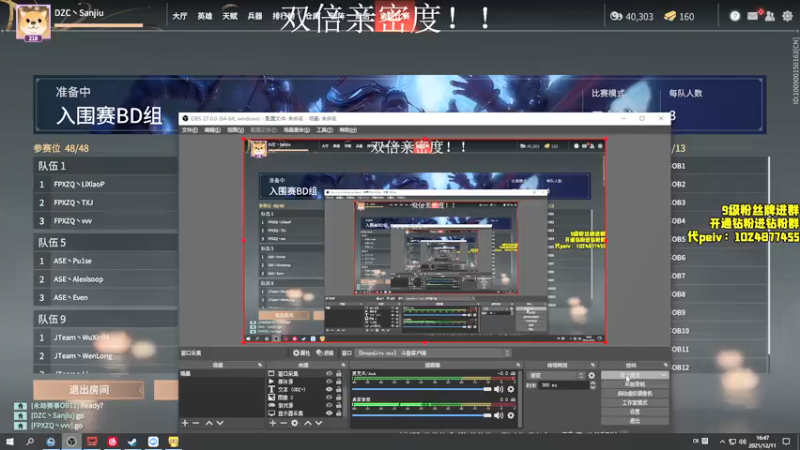Open the game mail envelope icon
Viewport: 800px width, 450px height.
point(753,16)
